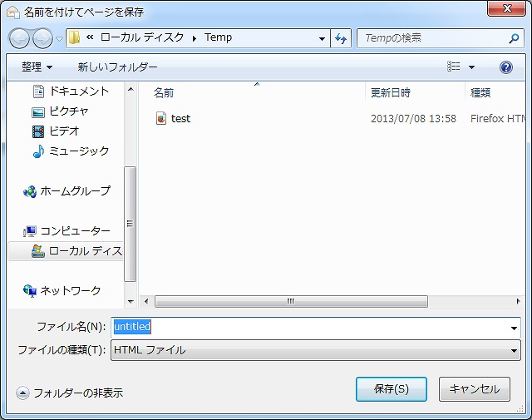532x420 pixels.
Task: Open the ファイル名 dropdown arrow
Action: pyautogui.click(x=514, y=328)
